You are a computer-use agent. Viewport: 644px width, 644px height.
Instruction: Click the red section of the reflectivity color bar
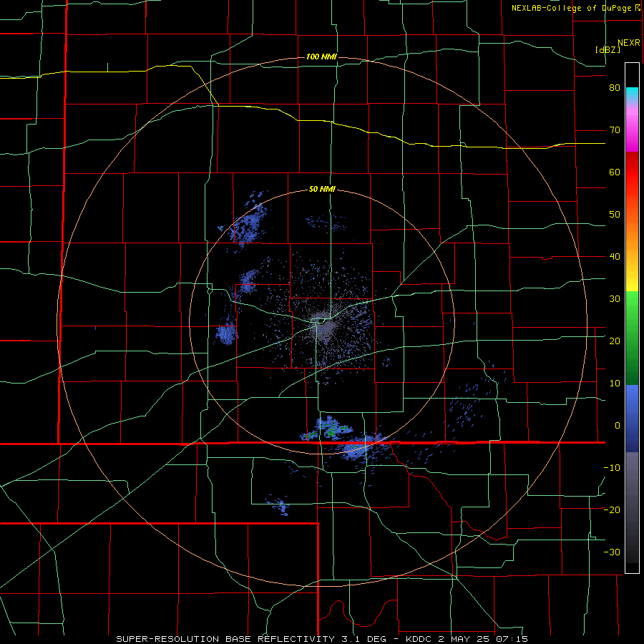[x=632, y=172]
